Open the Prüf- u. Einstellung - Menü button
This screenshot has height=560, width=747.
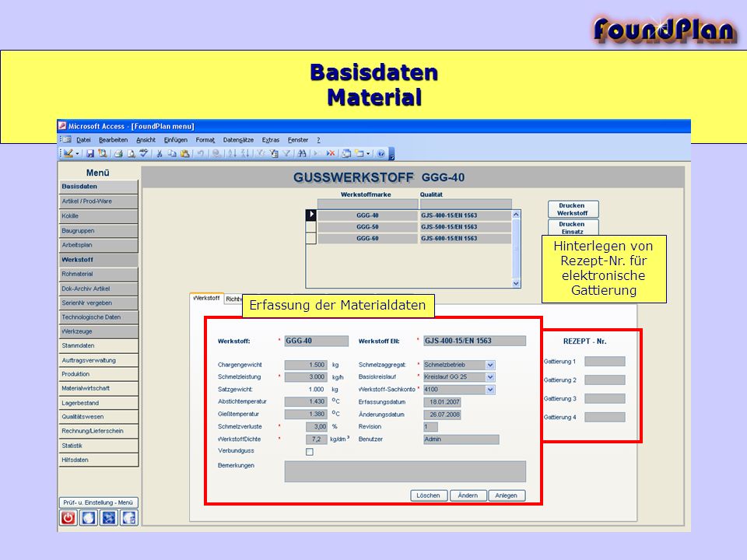[x=99, y=502]
